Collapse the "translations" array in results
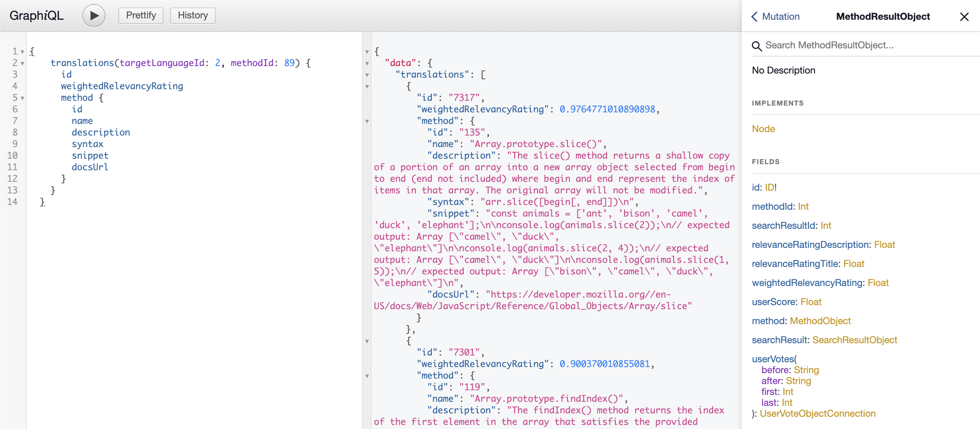Viewport: 980px width, 429px height. click(367, 75)
